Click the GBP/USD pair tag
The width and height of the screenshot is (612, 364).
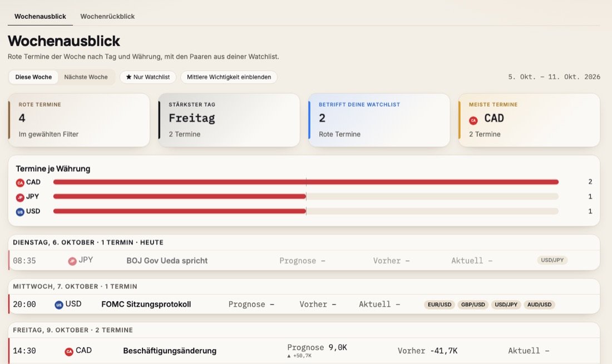coord(473,305)
